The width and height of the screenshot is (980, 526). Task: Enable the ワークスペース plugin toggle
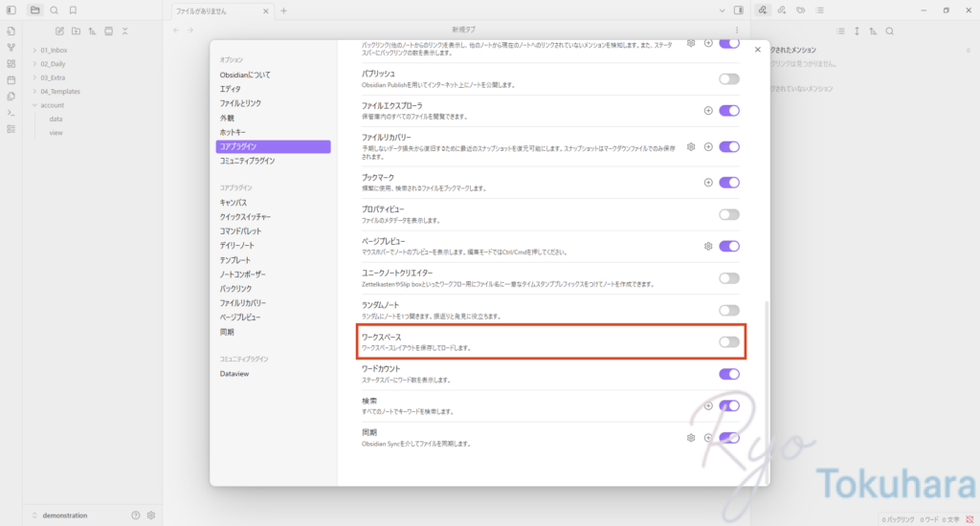point(728,341)
